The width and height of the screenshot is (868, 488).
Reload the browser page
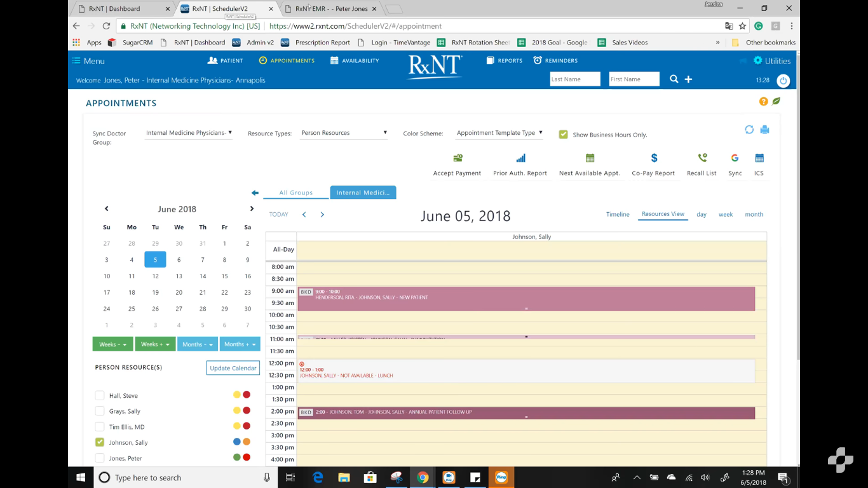(x=106, y=26)
